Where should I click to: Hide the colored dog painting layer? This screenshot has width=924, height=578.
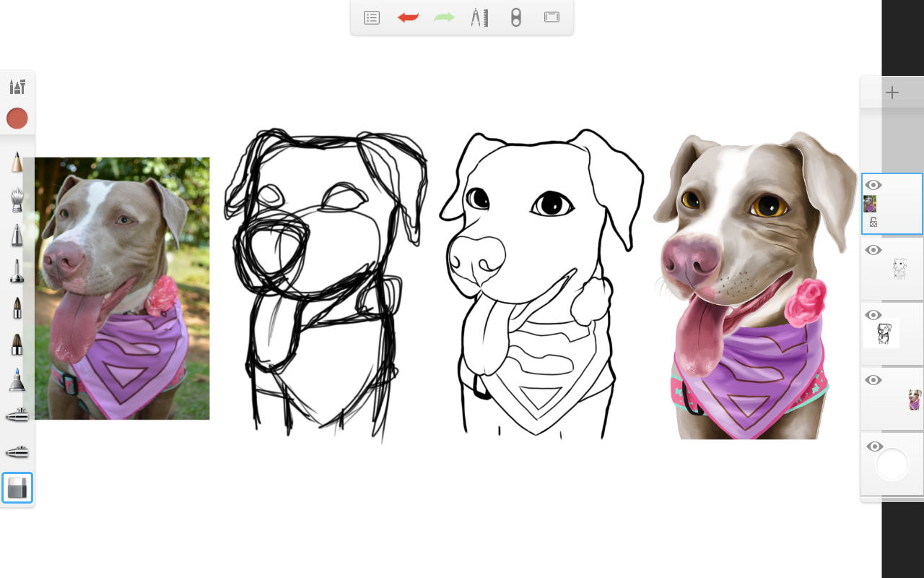coord(873,380)
